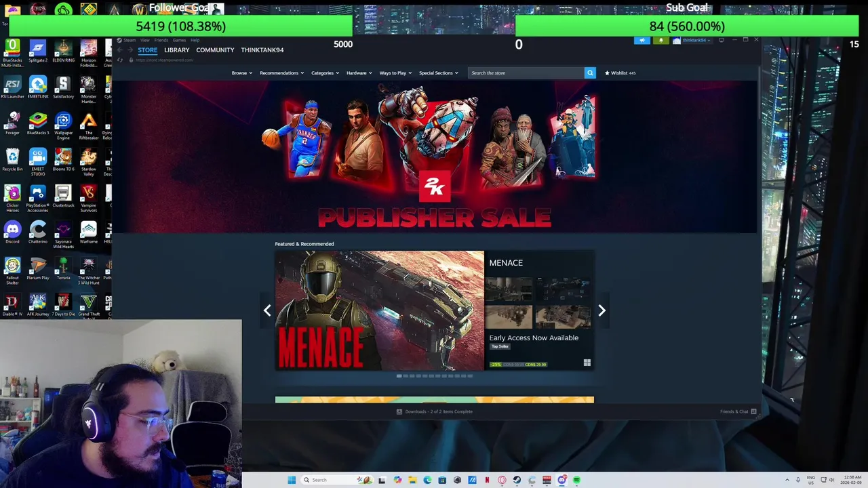
Task: Open Steam announcements megaphone icon
Action: pyautogui.click(x=642, y=41)
